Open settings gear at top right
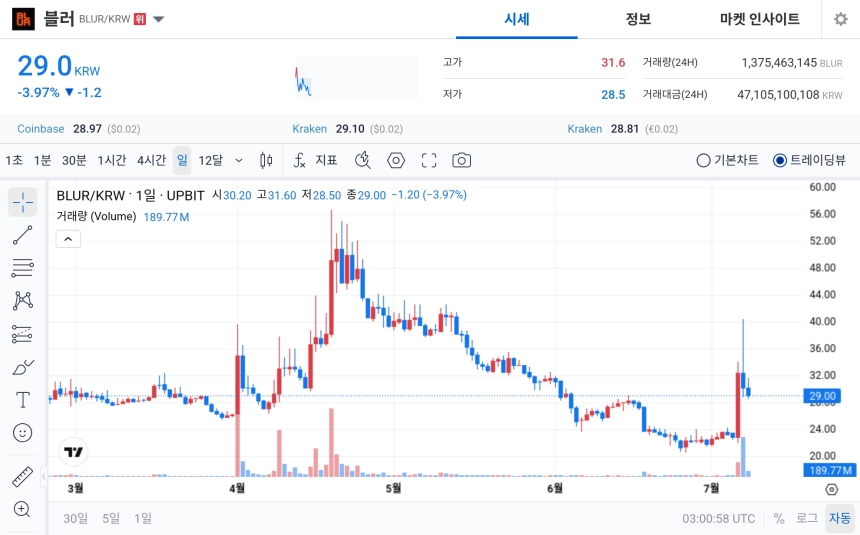Viewport: 860px width, 535px height. (841, 19)
